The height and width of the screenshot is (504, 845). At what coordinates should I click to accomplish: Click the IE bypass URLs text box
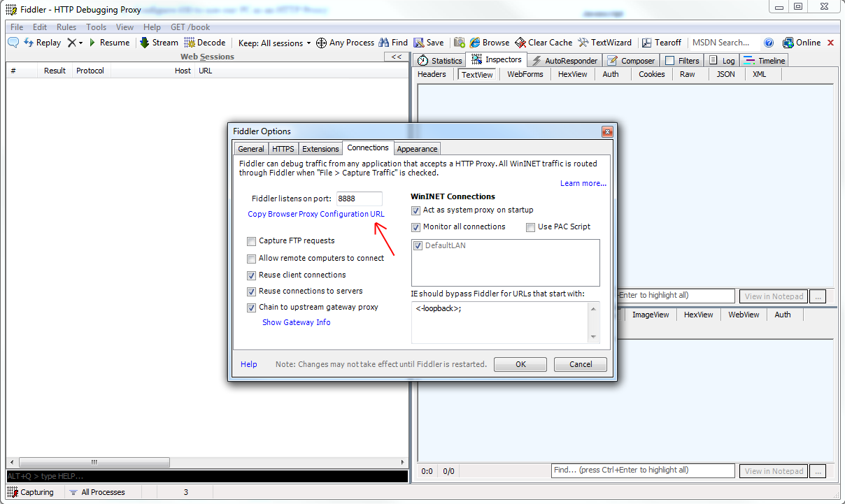click(x=505, y=322)
